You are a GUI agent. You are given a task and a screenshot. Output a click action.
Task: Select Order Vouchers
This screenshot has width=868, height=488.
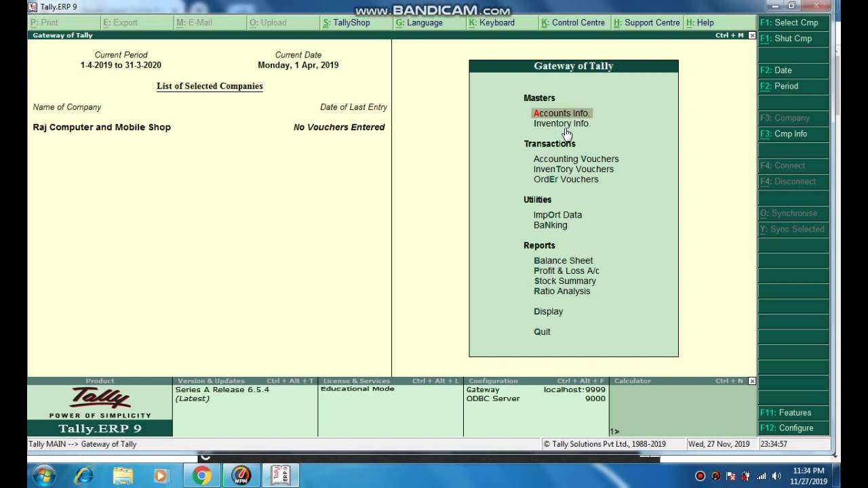click(x=566, y=180)
